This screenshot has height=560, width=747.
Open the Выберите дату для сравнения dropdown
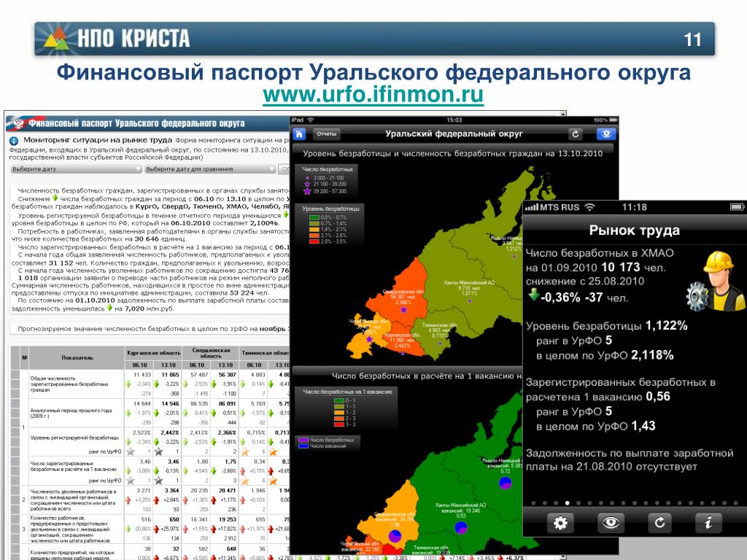tap(210, 169)
